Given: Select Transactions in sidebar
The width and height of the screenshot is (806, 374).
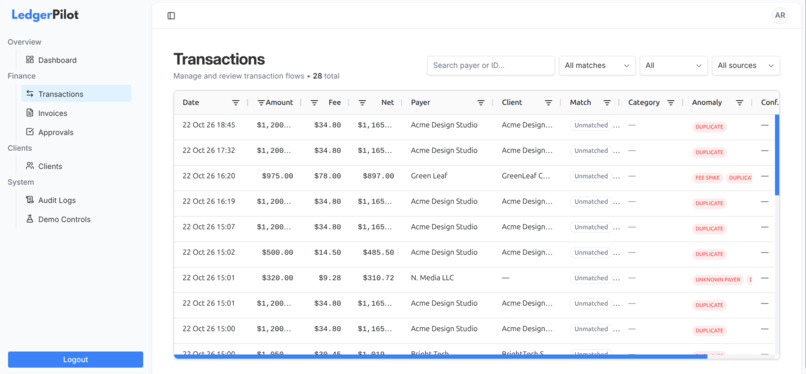Looking at the screenshot, I should [x=76, y=94].
